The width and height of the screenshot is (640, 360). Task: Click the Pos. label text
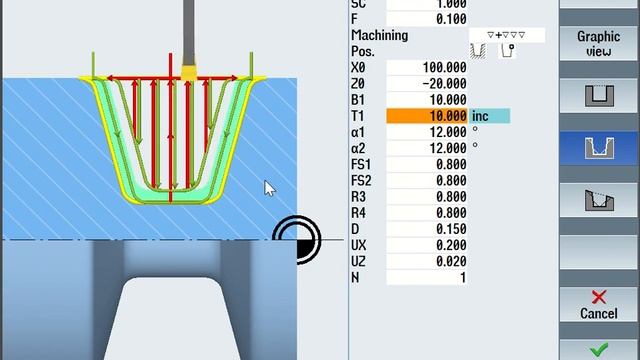pyautogui.click(x=363, y=52)
